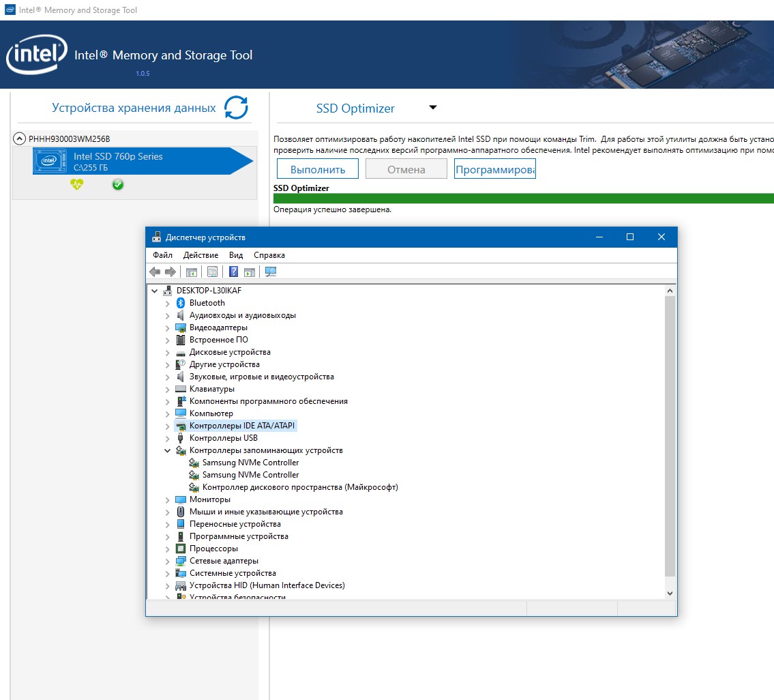Select Контроллер дискового пространства (Майкрософт)
This screenshot has width=774, height=700.
300,487
